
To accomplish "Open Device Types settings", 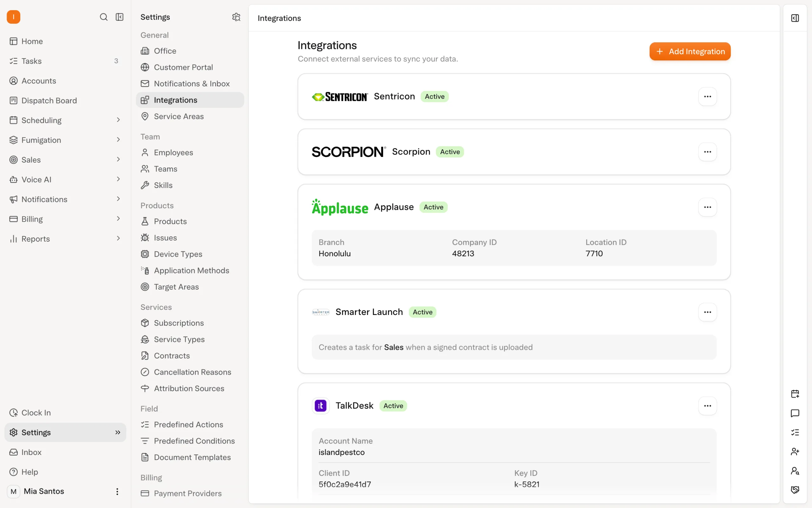I will click(190, 254).
